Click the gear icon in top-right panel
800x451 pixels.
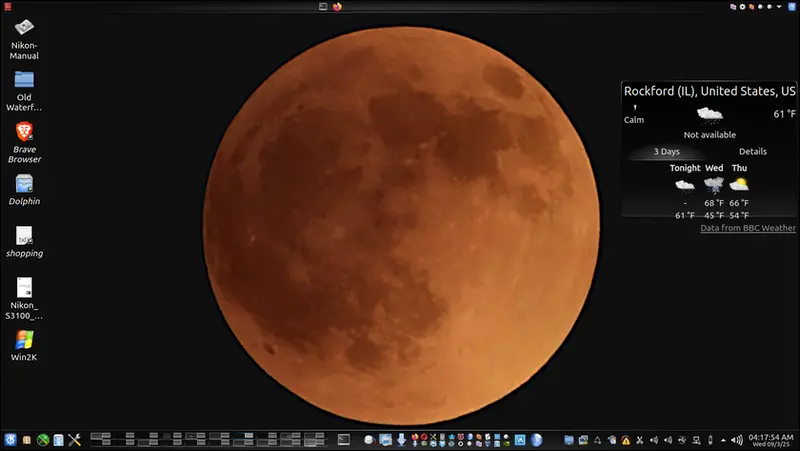[742, 7]
